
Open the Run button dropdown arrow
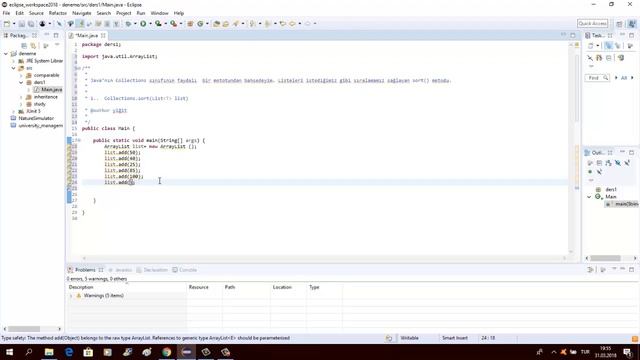click(x=150, y=24)
